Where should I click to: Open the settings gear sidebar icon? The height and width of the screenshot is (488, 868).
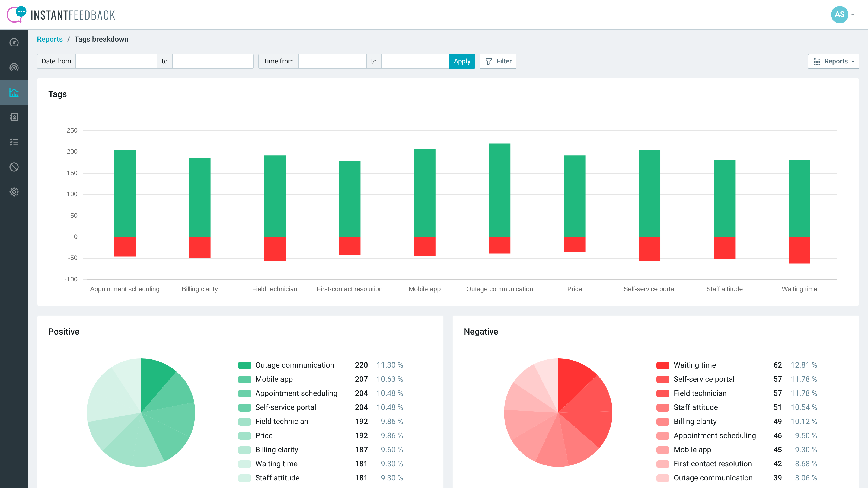[14, 192]
